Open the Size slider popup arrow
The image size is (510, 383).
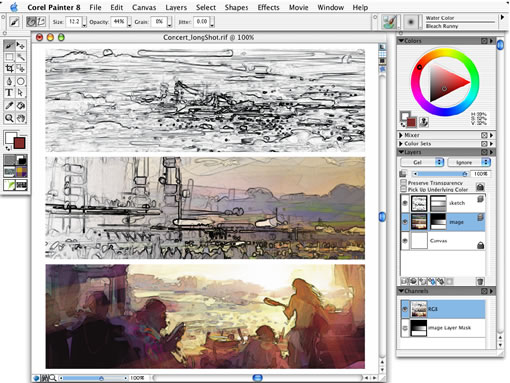coord(84,22)
